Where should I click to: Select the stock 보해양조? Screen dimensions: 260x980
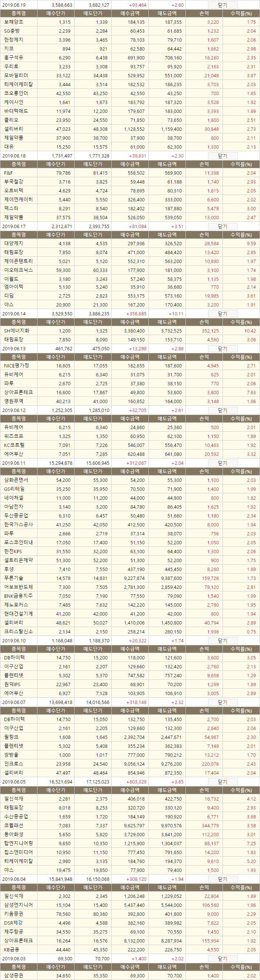point(13,22)
